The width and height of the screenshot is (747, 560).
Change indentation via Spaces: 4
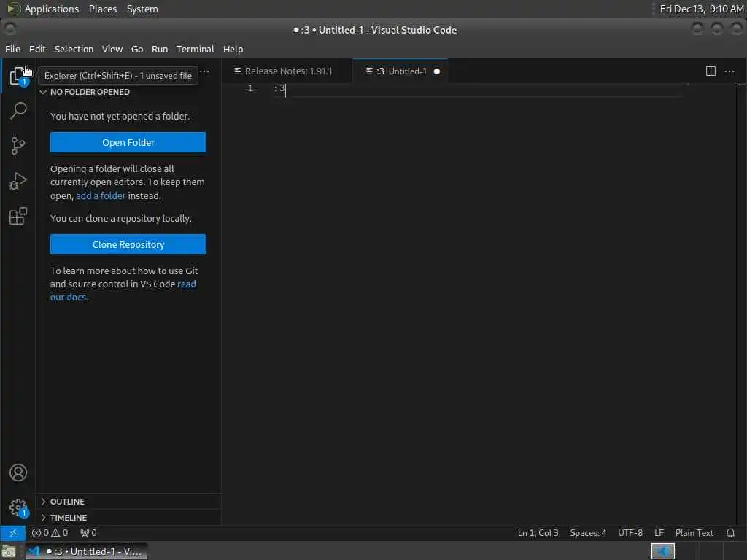pos(588,533)
